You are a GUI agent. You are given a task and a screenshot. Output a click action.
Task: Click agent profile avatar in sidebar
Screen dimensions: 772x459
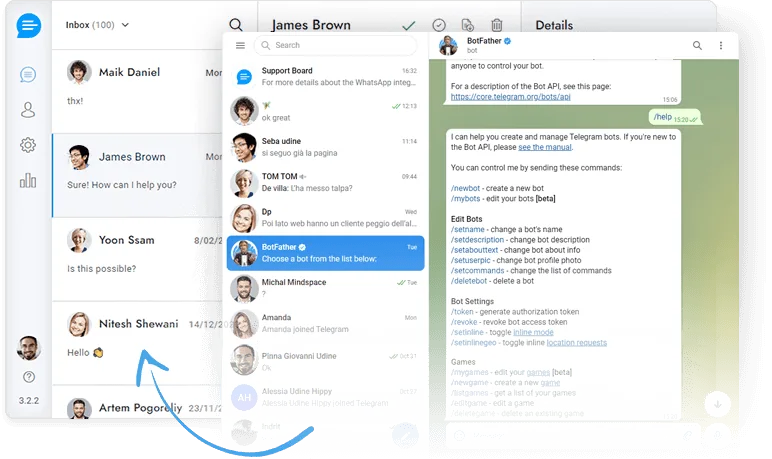[29, 348]
